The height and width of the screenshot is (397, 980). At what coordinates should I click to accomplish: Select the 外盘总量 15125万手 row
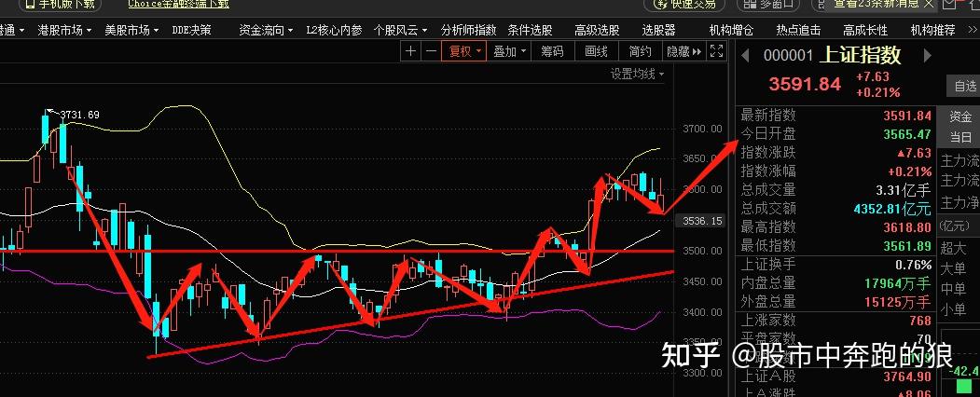point(836,302)
